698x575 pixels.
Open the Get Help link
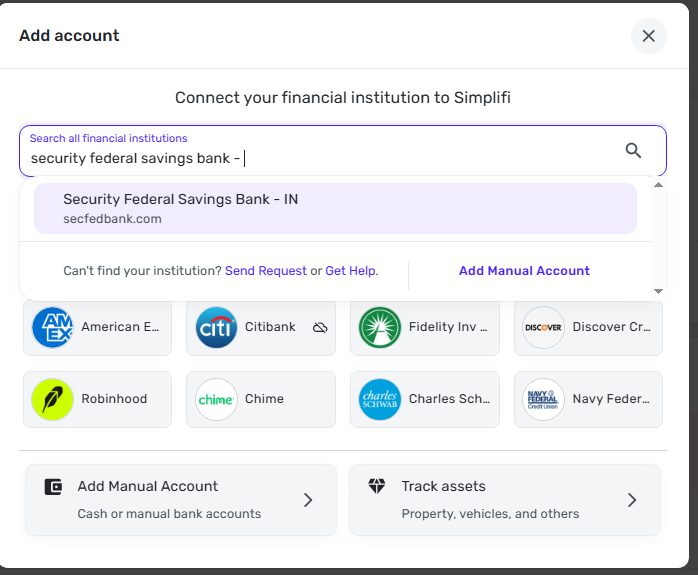[351, 271]
